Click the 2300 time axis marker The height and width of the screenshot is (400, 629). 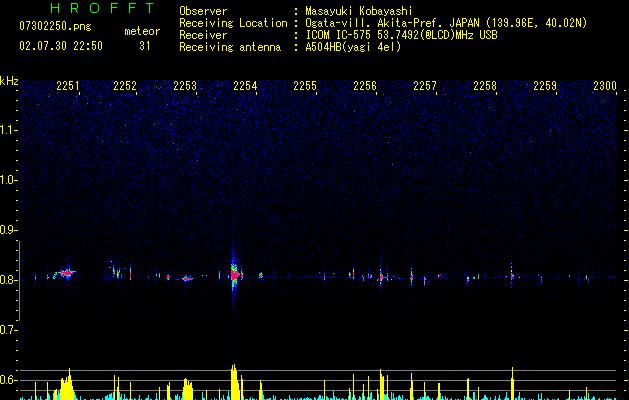click(605, 86)
